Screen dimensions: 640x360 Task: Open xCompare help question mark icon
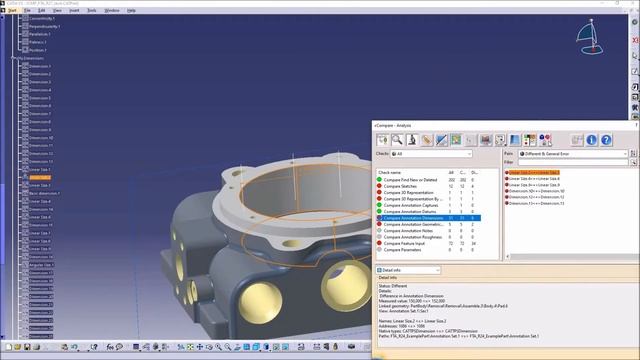pos(606,140)
